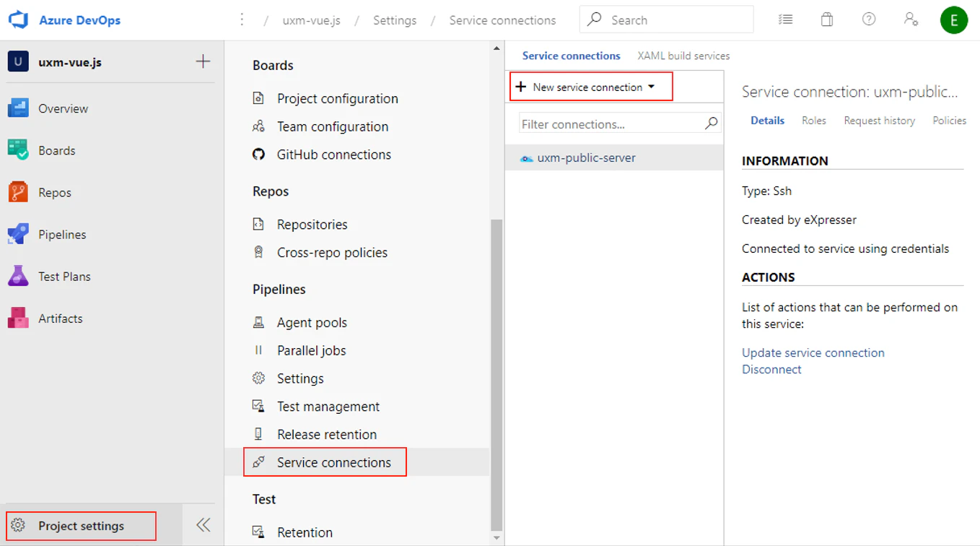980x546 pixels.
Task: Click the Cross-repo policies icon
Action: [x=258, y=252]
